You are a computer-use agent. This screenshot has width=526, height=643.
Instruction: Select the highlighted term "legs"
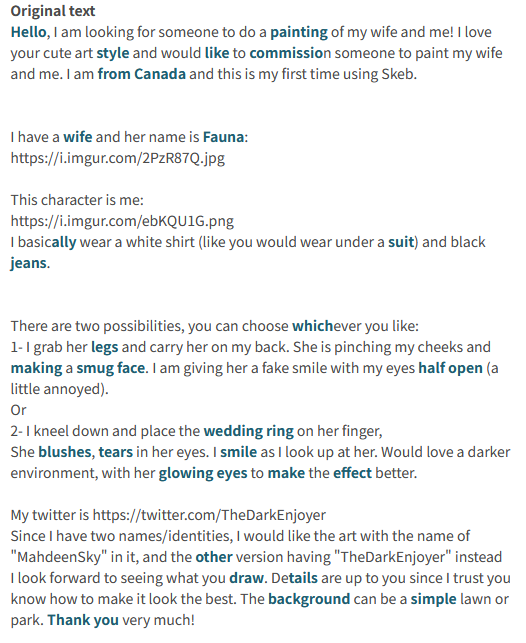click(x=105, y=347)
